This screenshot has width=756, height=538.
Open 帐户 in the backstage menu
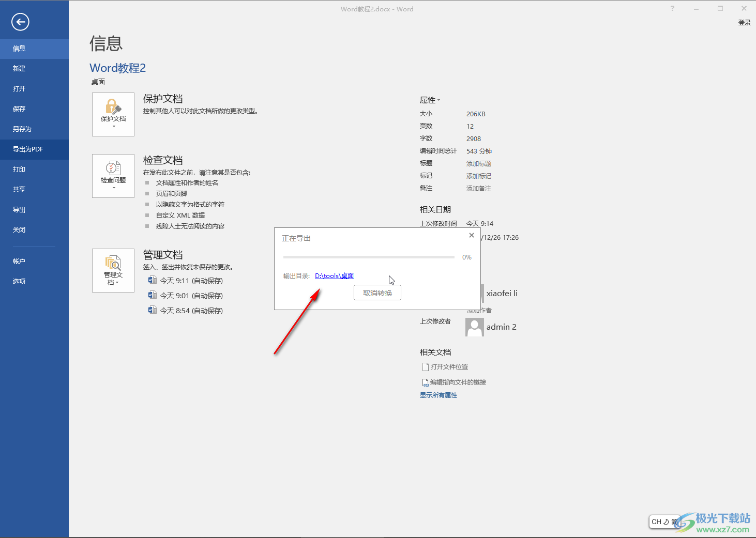pos(34,262)
